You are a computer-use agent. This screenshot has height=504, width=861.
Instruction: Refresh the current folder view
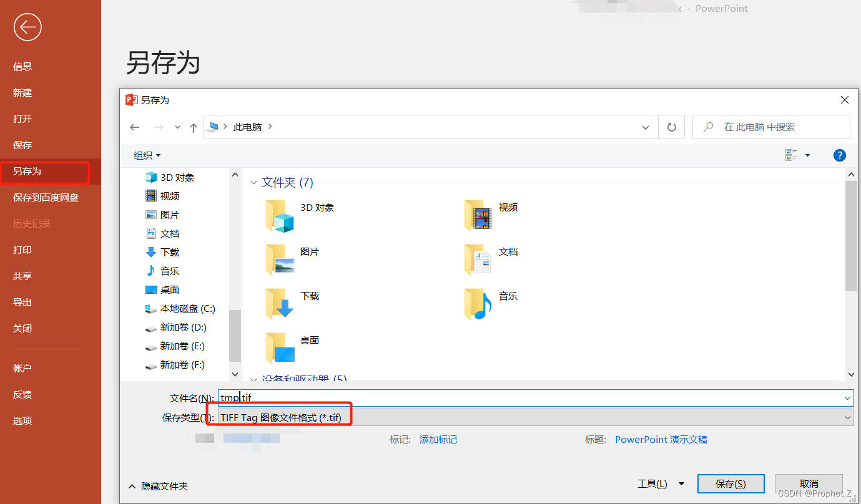pos(672,127)
